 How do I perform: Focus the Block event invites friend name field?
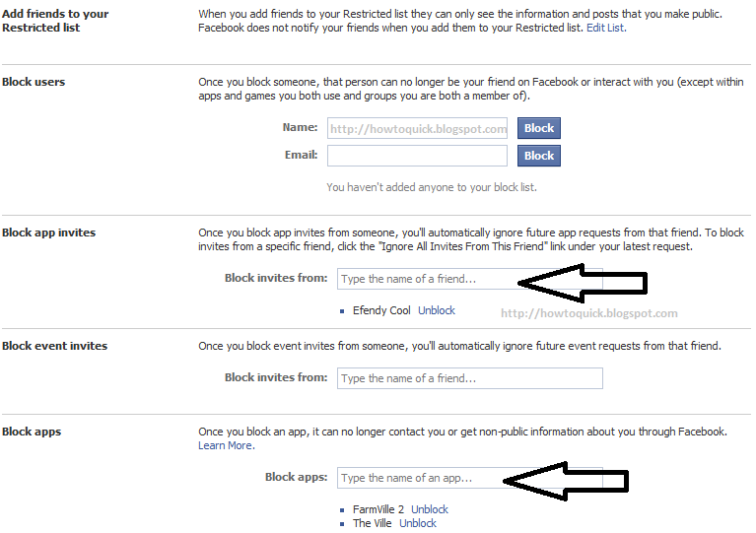469,378
